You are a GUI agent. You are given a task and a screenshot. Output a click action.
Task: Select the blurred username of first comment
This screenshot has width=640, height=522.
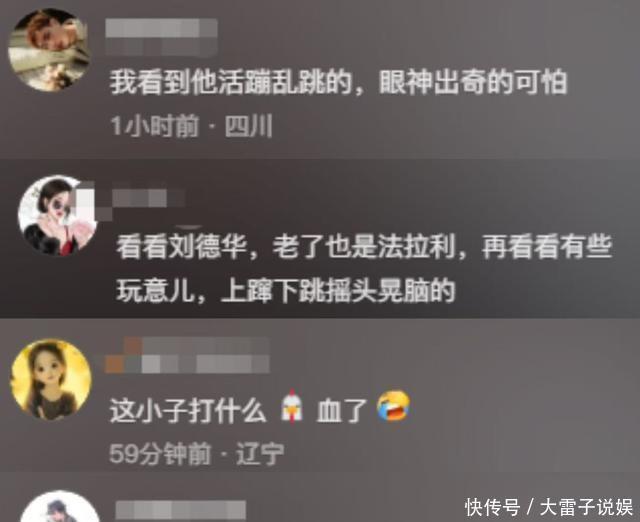(x=161, y=37)
